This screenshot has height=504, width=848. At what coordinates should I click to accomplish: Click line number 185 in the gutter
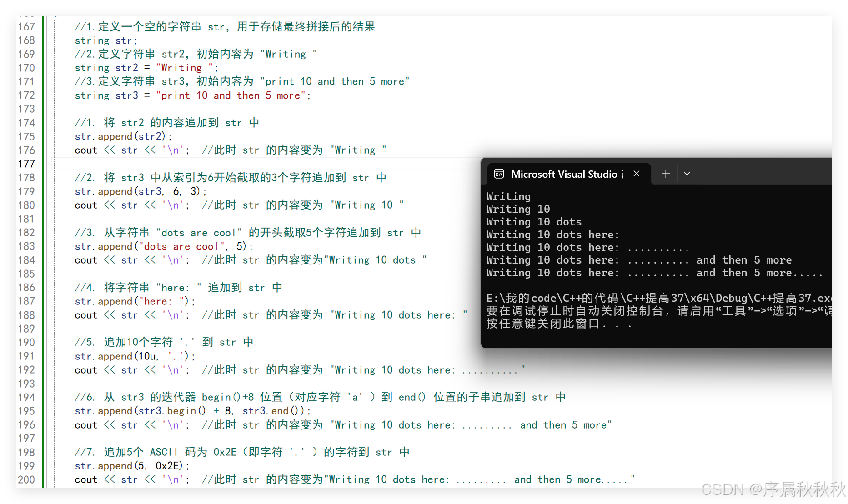click(x=26, y=274)
